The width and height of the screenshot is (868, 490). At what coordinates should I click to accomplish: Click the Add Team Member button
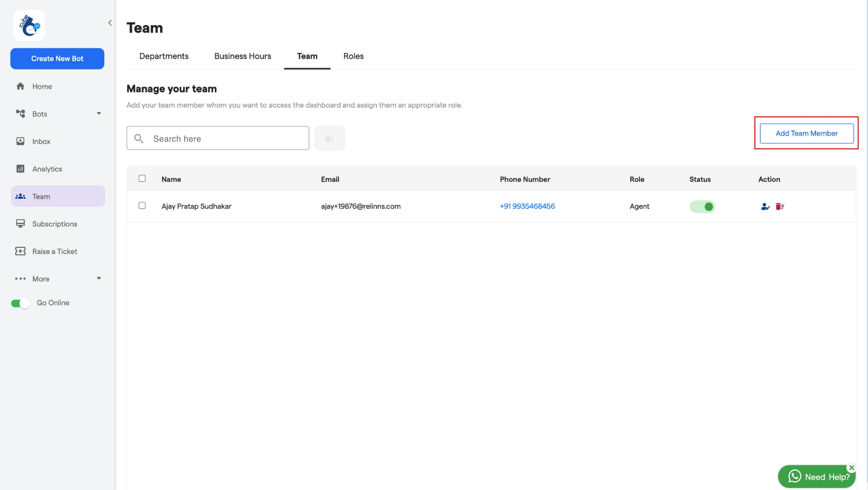806,133
